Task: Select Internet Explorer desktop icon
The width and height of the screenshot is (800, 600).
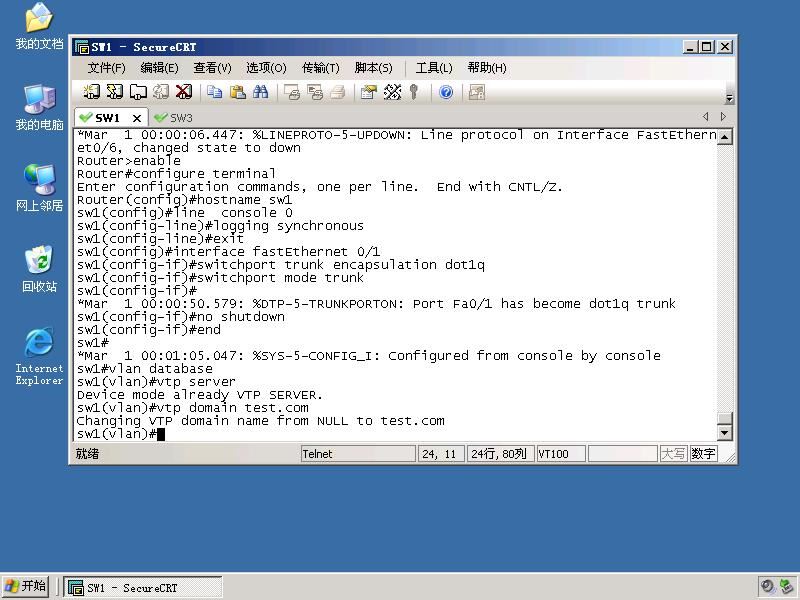Action: point(39,357)
